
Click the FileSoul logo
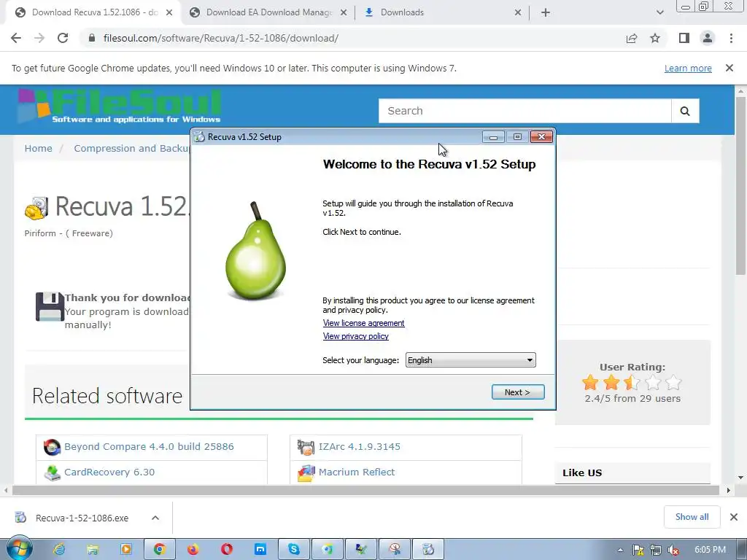(120, 106)
